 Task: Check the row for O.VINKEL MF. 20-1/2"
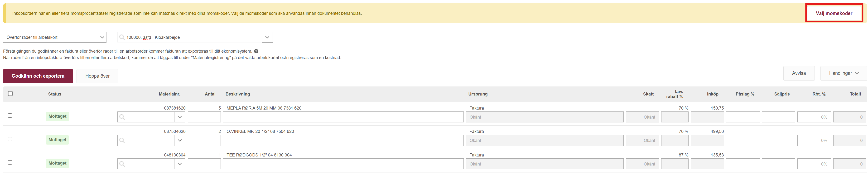(10, 139)
